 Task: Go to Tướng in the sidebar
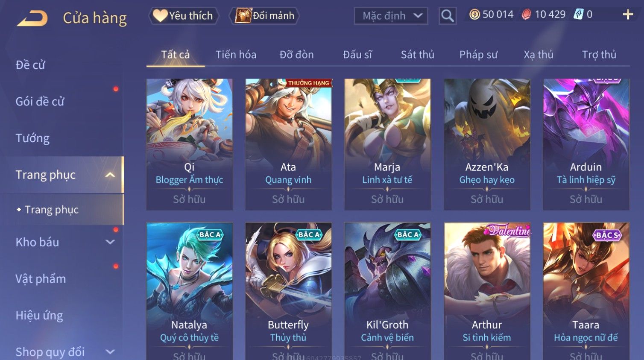[x=32, y=138]
